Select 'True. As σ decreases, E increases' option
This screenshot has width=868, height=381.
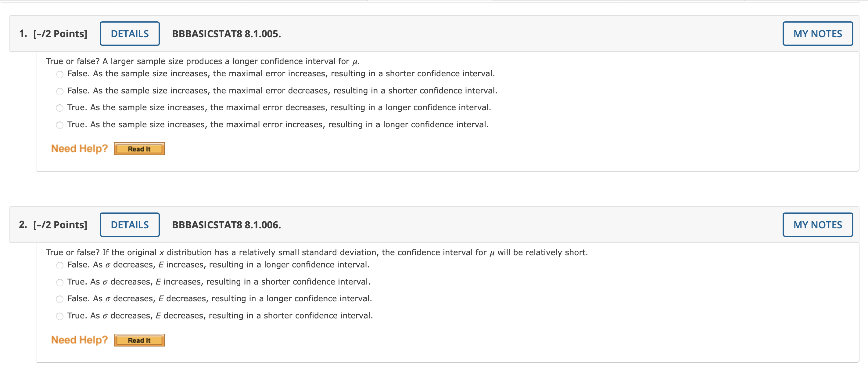pos(60,283)
